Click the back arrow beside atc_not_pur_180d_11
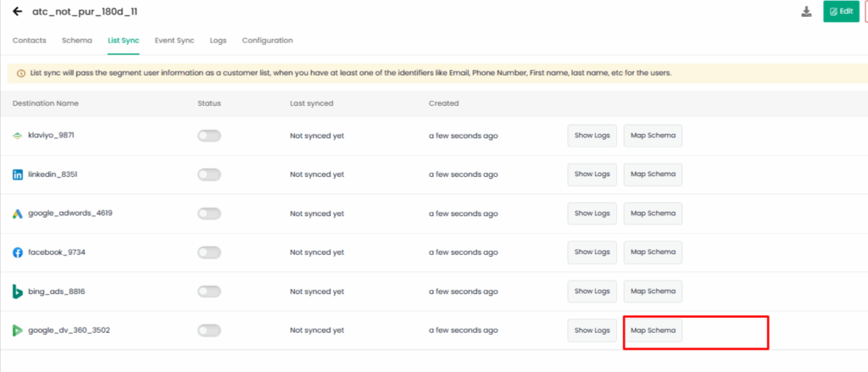 click(x=18, y=11)
